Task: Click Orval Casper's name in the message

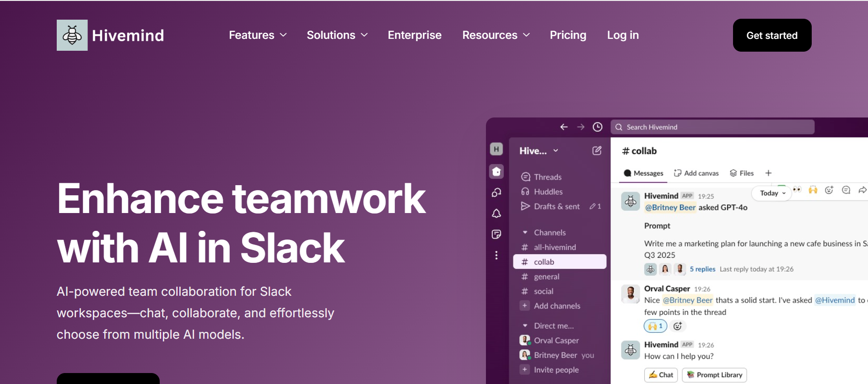Action: 667,288
